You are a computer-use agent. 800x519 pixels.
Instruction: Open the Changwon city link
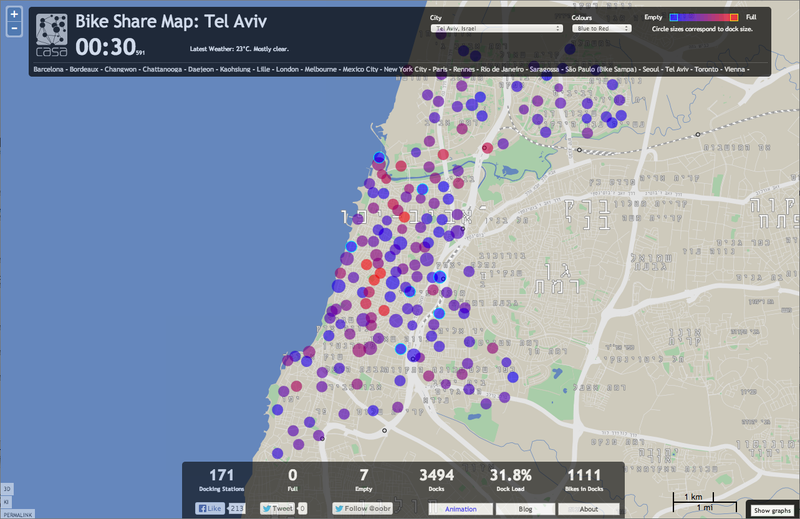(120, 69)
